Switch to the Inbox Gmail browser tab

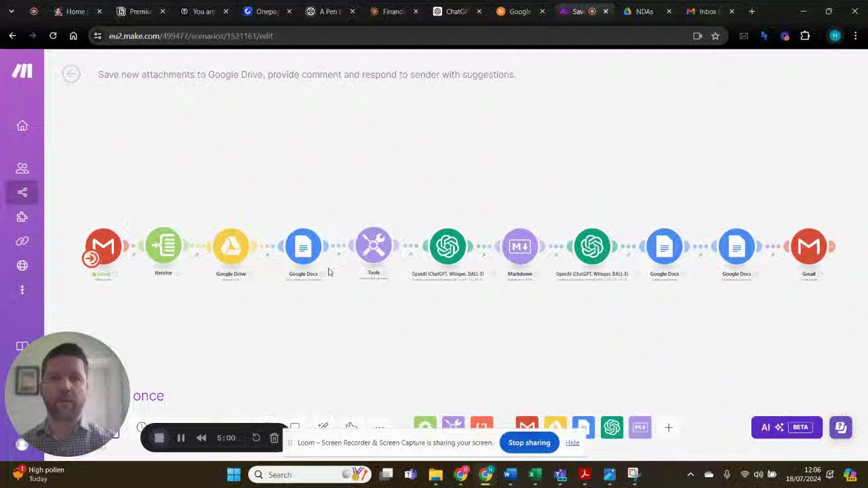click(x=709, y=12)
